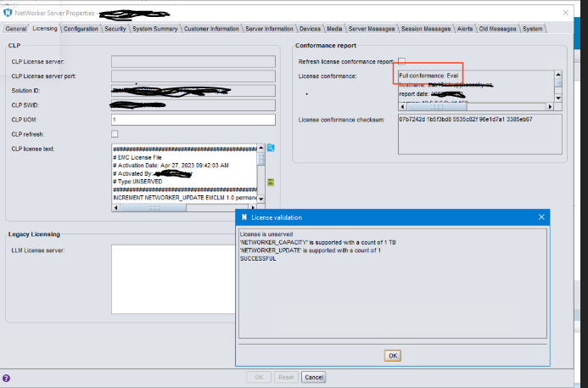Screen dimensions: 588x388
Task: Open the Customer Information tab
Action: click(211, 29)
